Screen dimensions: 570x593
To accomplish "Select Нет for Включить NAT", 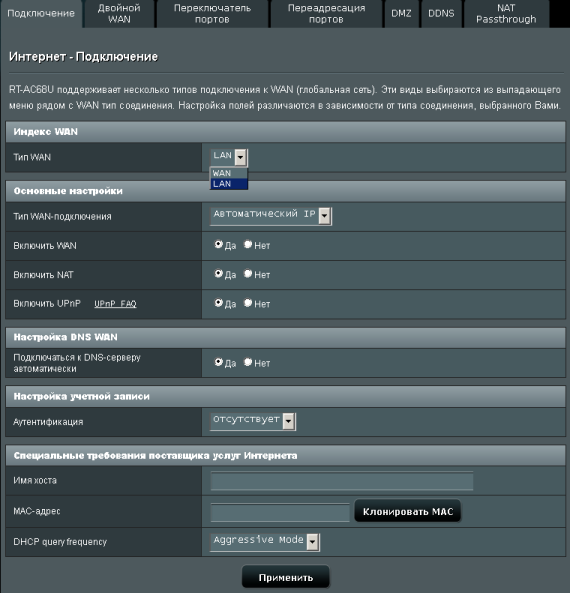I will click(x=248, y=273).
